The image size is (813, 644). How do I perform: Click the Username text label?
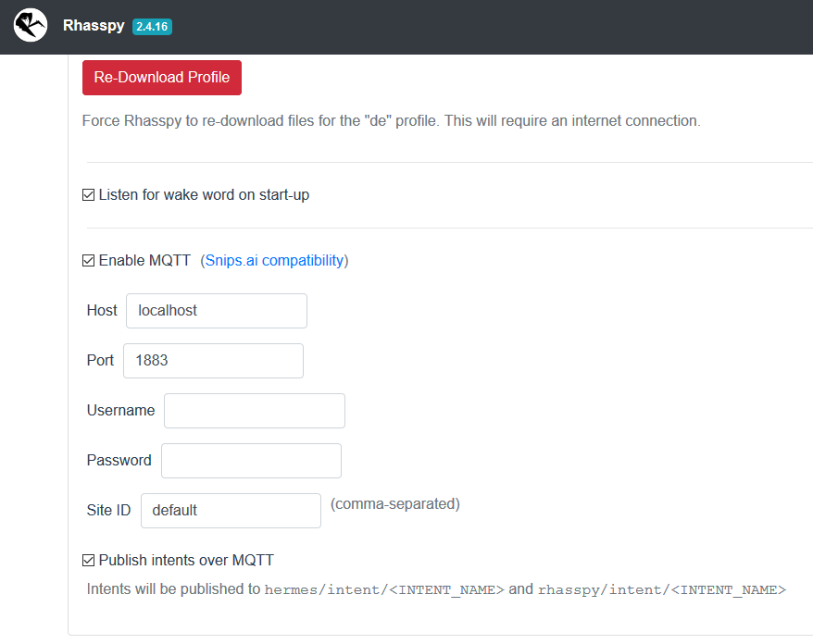(x=120, y=411)
